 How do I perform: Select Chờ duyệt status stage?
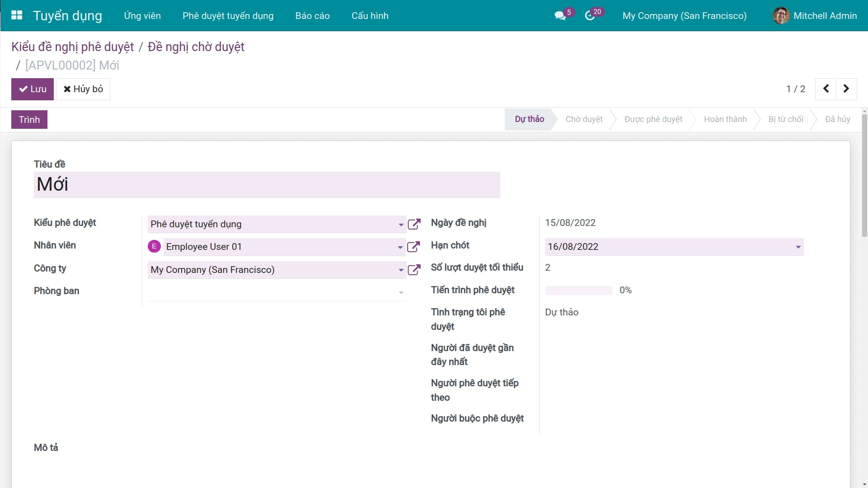coord(584,119)
